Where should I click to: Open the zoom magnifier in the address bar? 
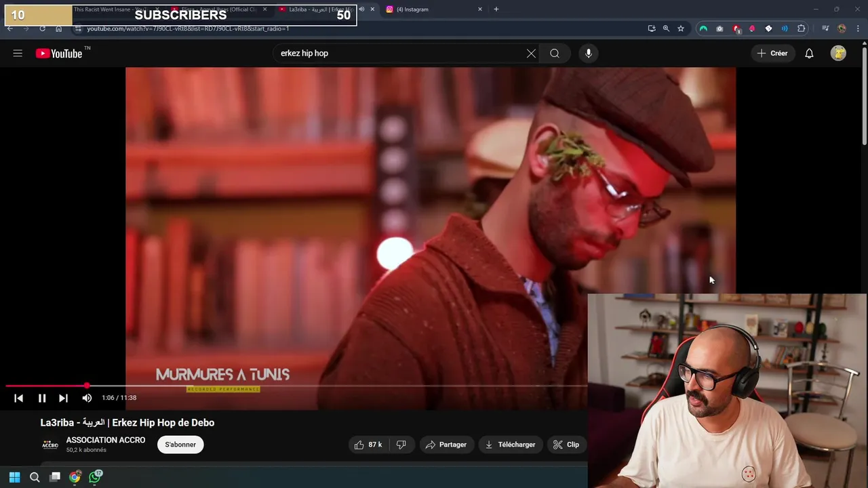[x=666, y=28]
